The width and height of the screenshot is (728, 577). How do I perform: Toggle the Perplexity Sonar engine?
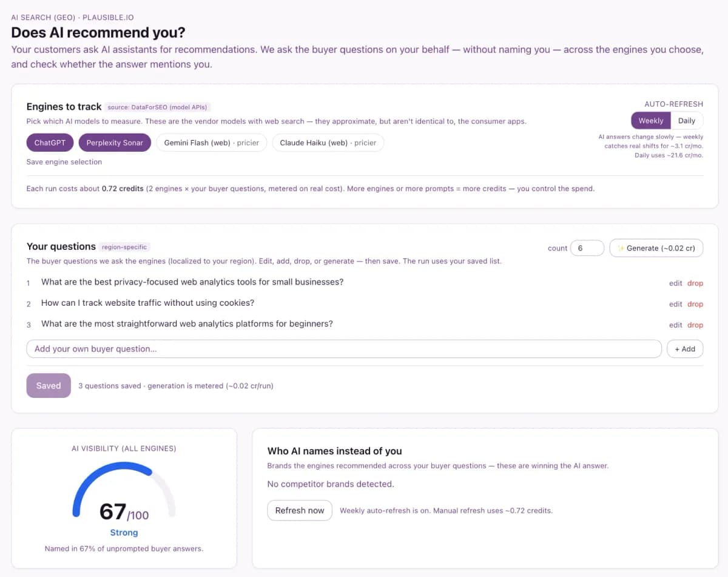click(x=115, y=143)
